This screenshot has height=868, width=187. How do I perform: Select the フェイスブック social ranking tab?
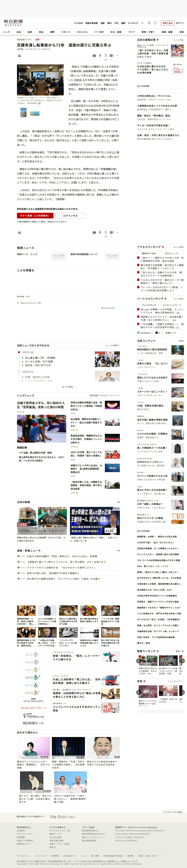[x=149, y=305]
